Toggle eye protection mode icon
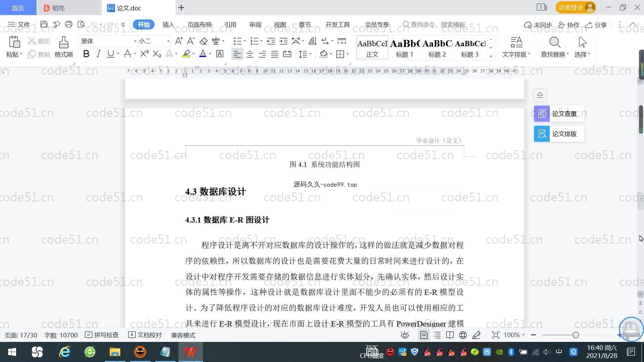The height and width of the screenshot is (362, 644). point(405,335)
